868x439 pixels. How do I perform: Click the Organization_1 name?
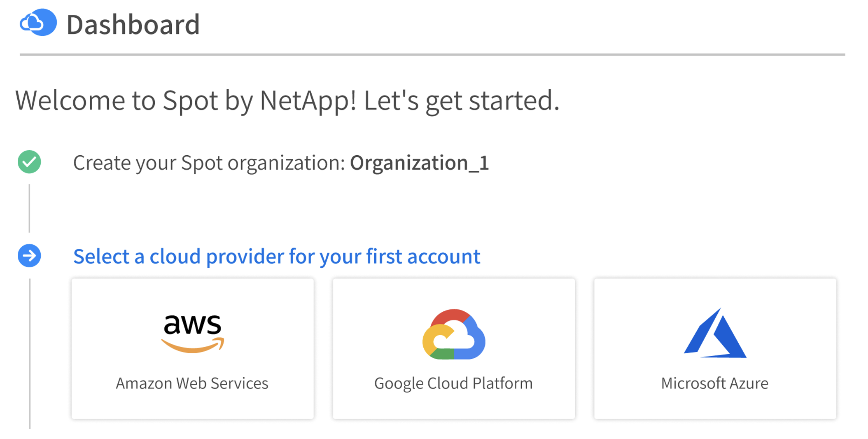(419, 163)
